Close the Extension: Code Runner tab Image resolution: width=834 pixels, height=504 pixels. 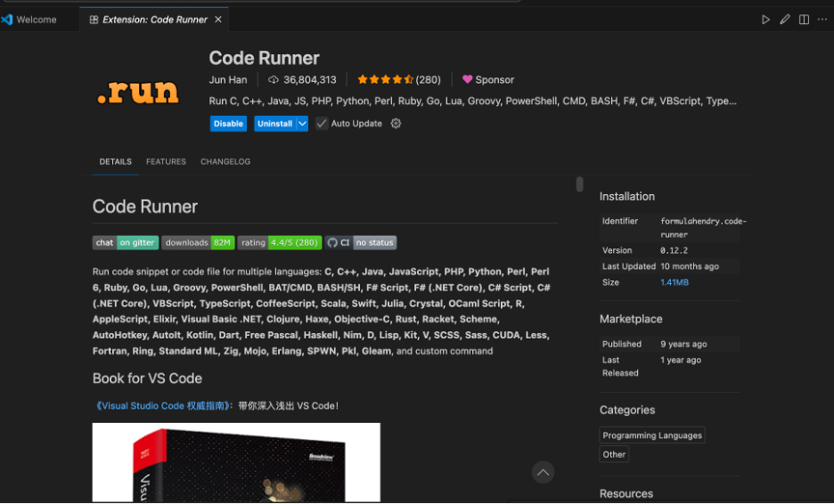point(218,20)
